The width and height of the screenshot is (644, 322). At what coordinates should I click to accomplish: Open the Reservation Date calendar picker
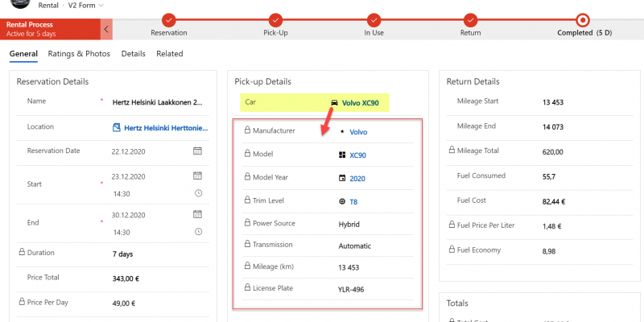(197, 151)
